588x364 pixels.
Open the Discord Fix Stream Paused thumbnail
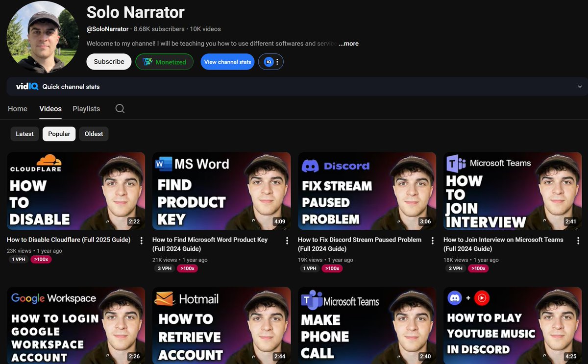pyautogui.click(x=367, y=191)
